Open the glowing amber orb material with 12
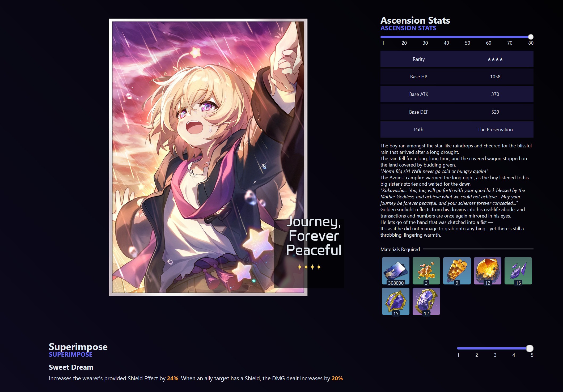 point(488,271)
